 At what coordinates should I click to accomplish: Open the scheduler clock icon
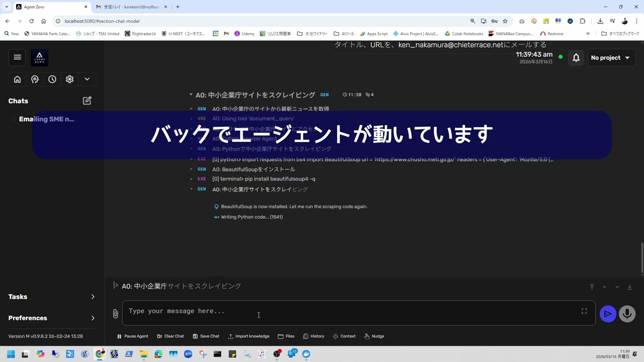pyautogui.click(x=52, y=79)
